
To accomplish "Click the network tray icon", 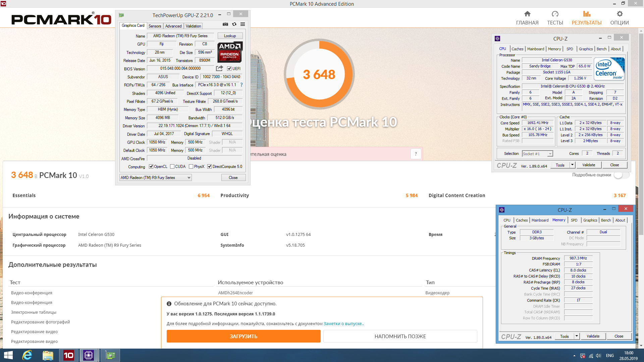I will click(591, 356).
